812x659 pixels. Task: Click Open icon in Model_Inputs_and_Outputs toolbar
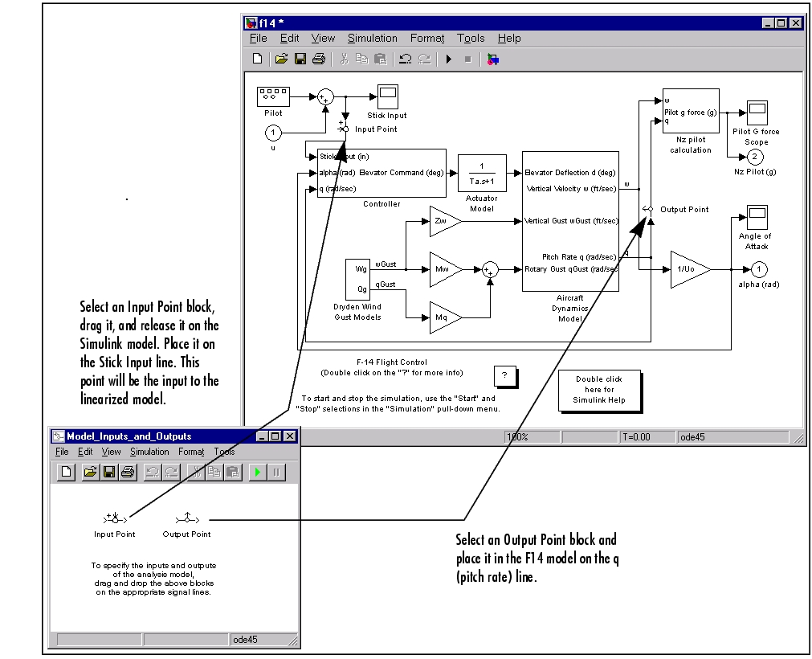90,472
